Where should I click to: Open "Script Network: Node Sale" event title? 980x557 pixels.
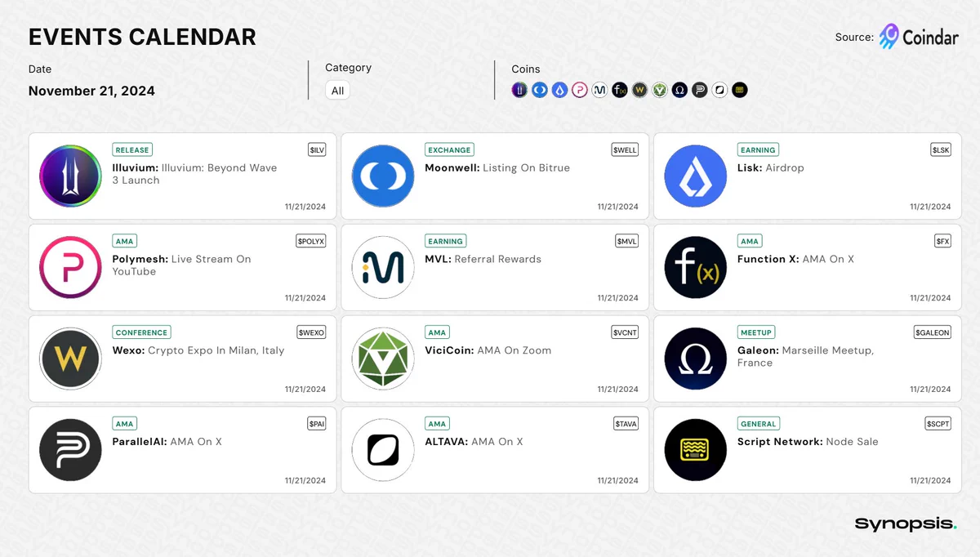[808, 442]
